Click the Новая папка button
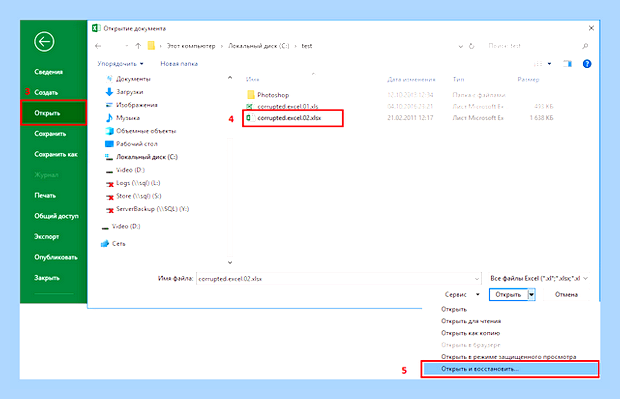This screenshot has width=620, height=399. (x=179, y=64)
